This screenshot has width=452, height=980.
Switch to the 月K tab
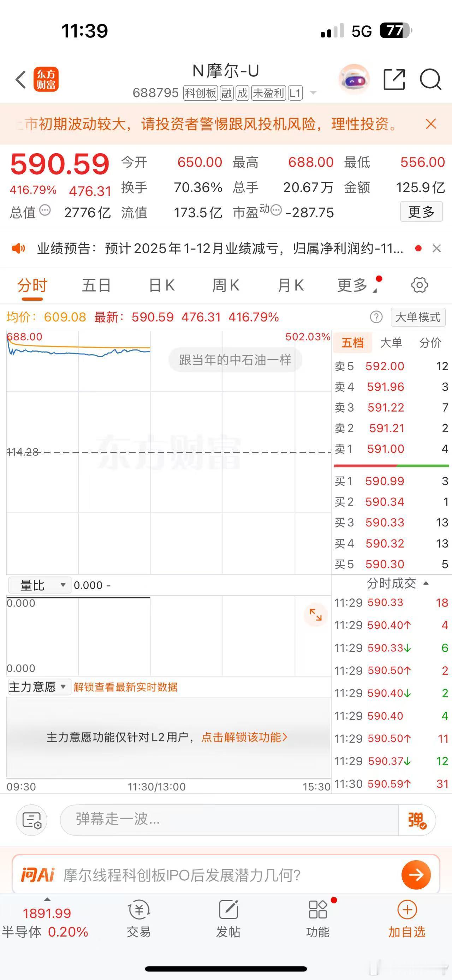tap(291, 285)
